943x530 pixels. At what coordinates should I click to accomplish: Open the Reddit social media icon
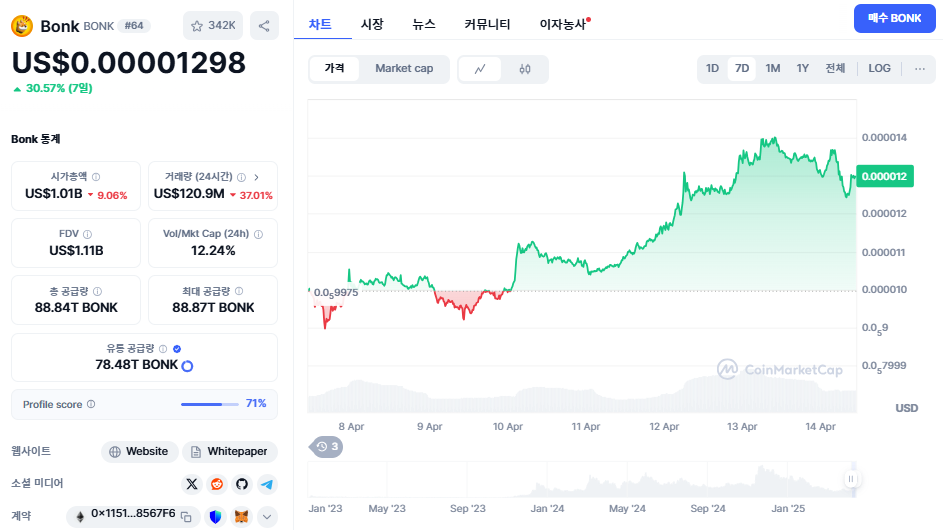click(217, 484)
